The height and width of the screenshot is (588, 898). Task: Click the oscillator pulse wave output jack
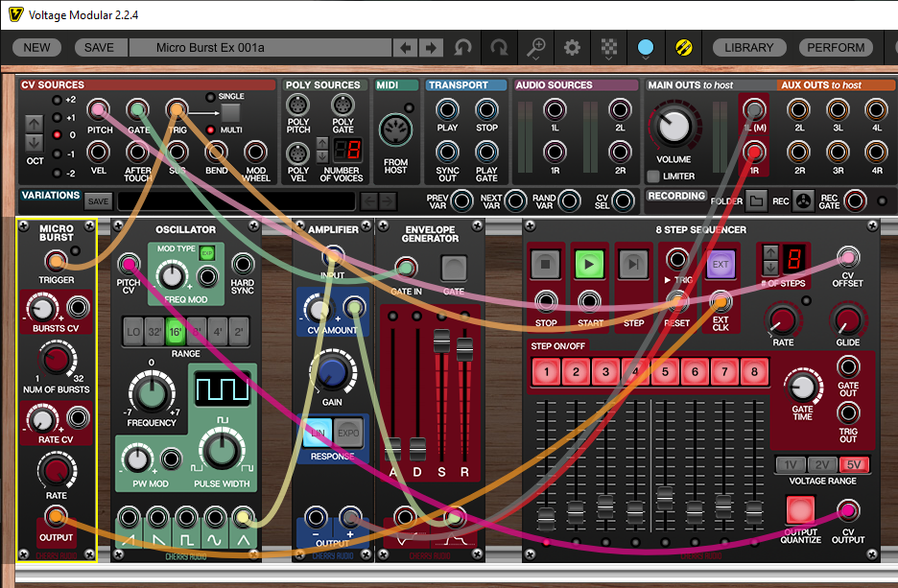pyautogui.click(x=186, y=518)
